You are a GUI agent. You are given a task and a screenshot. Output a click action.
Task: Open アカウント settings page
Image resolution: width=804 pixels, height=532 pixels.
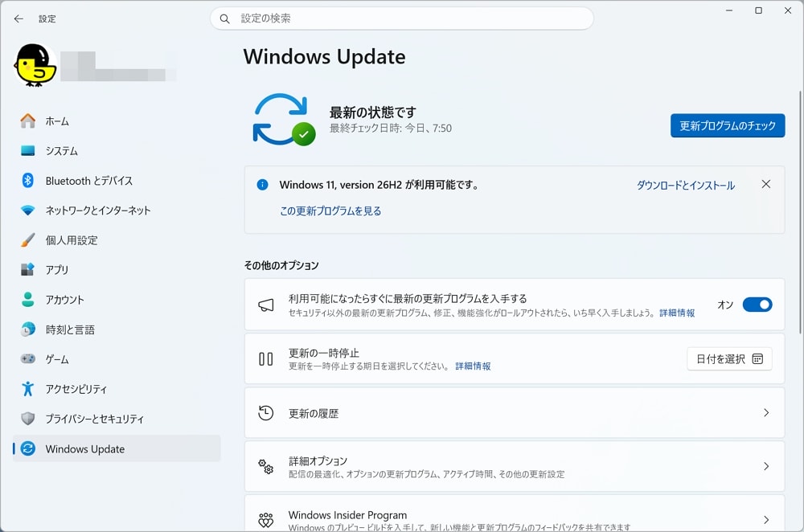tap(117, 299)
